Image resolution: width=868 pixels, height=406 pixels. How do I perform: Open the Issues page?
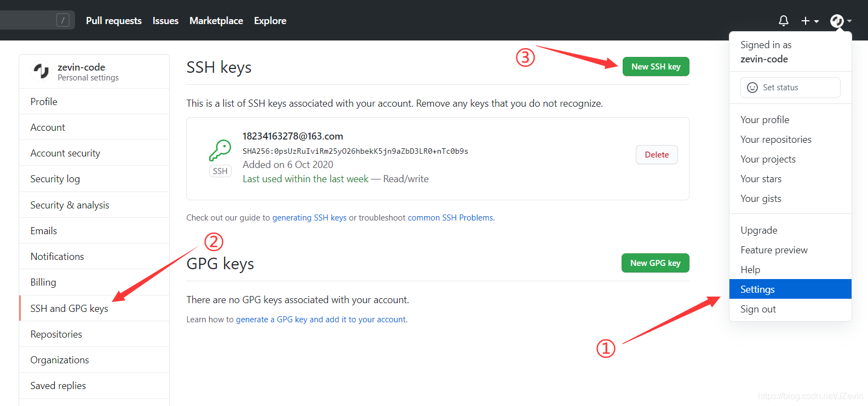(165, 21)
